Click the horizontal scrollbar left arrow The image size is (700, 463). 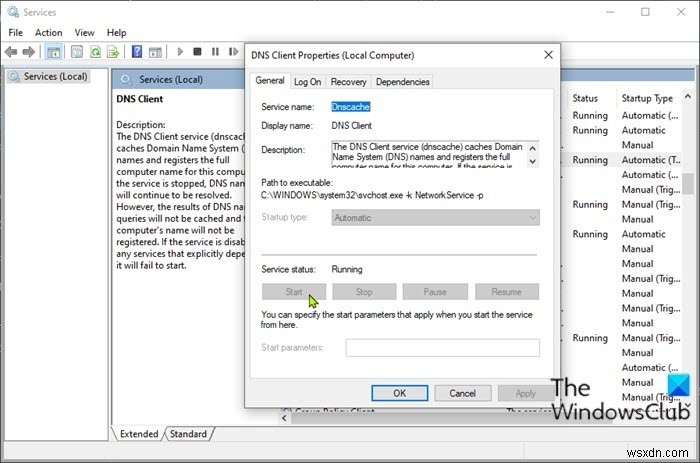[284, 418]
